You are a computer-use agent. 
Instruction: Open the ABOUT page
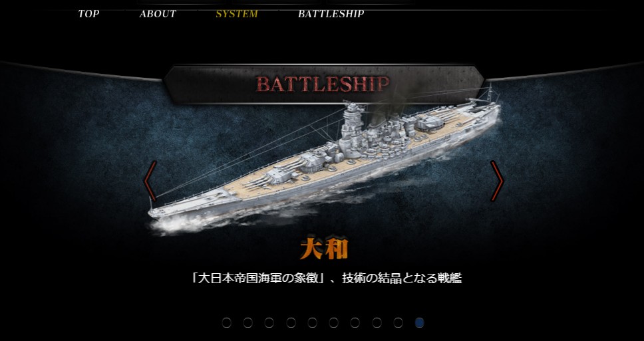158,14
